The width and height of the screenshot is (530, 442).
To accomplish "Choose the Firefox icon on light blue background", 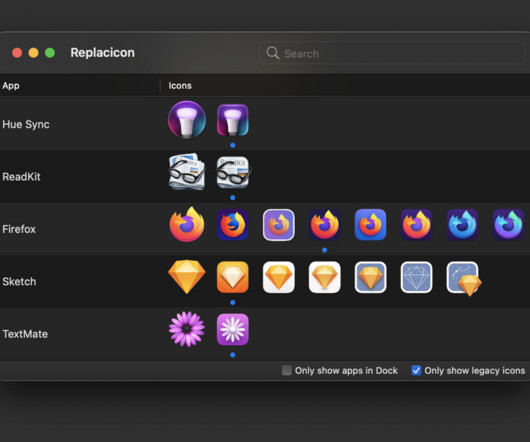I will (x=370, y=225).
